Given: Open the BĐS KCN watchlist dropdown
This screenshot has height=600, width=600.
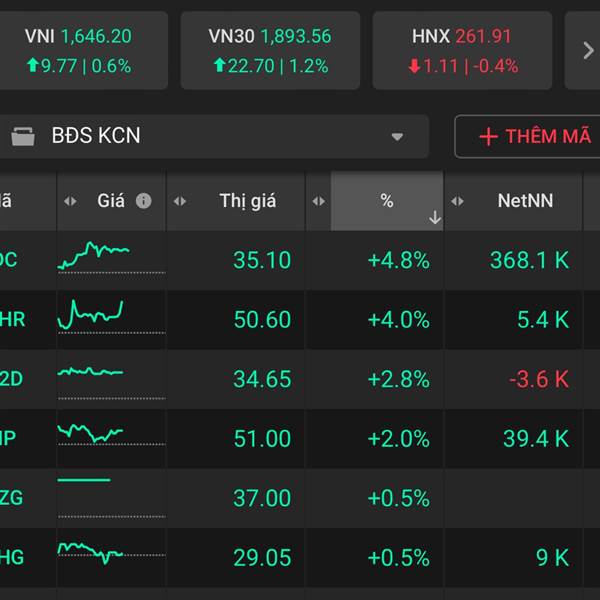Looking at the screenshot, I should [397, 137].
